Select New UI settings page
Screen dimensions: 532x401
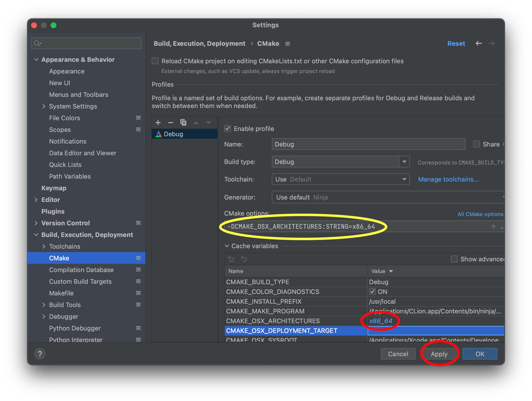(60, 83)
